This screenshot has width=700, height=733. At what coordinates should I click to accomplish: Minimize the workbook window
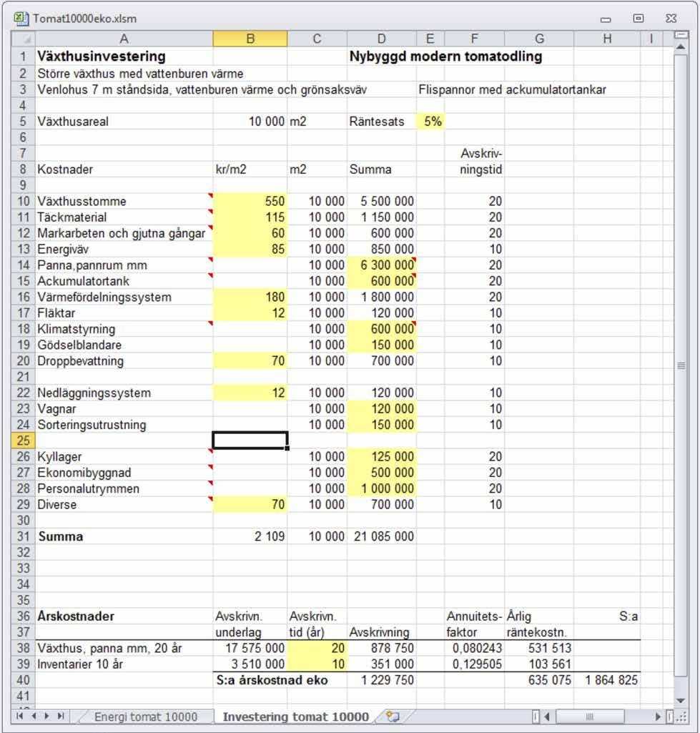click(606, 19)
